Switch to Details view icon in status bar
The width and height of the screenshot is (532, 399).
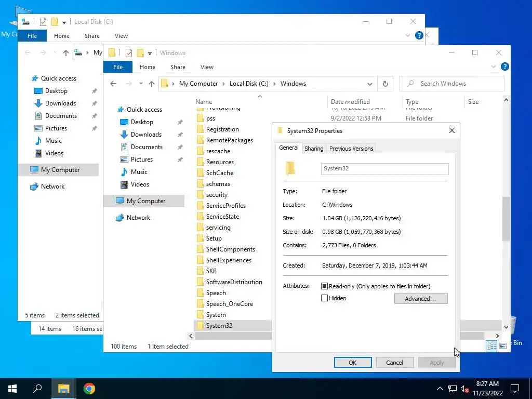(x=491, y=346)
